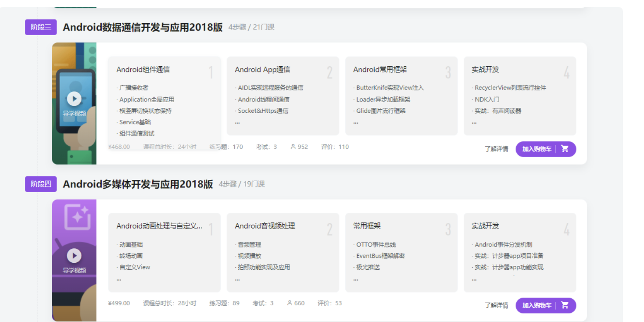The height and width of the screenshot is (322, 644).
Task: Click cart icon in 阶段三 加入购物车 button
Action: (565, 149)
